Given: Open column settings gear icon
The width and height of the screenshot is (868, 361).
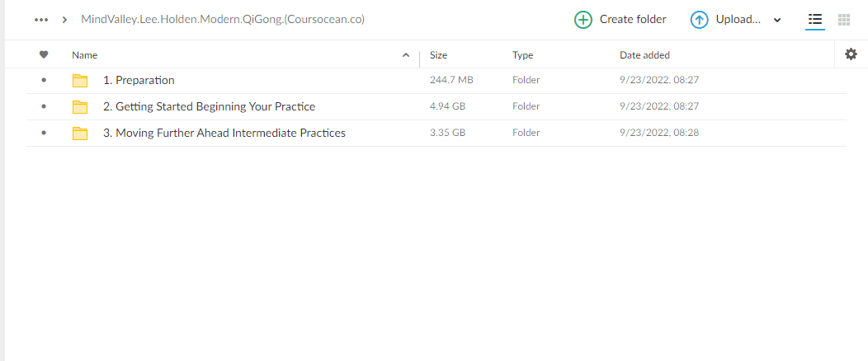Looking at the screenshot, I should [x=851, y=54].
